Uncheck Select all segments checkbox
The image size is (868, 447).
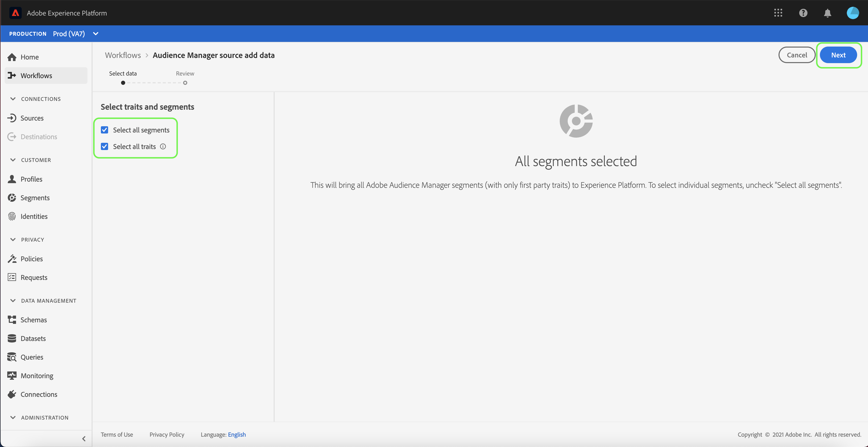(104, 130)
